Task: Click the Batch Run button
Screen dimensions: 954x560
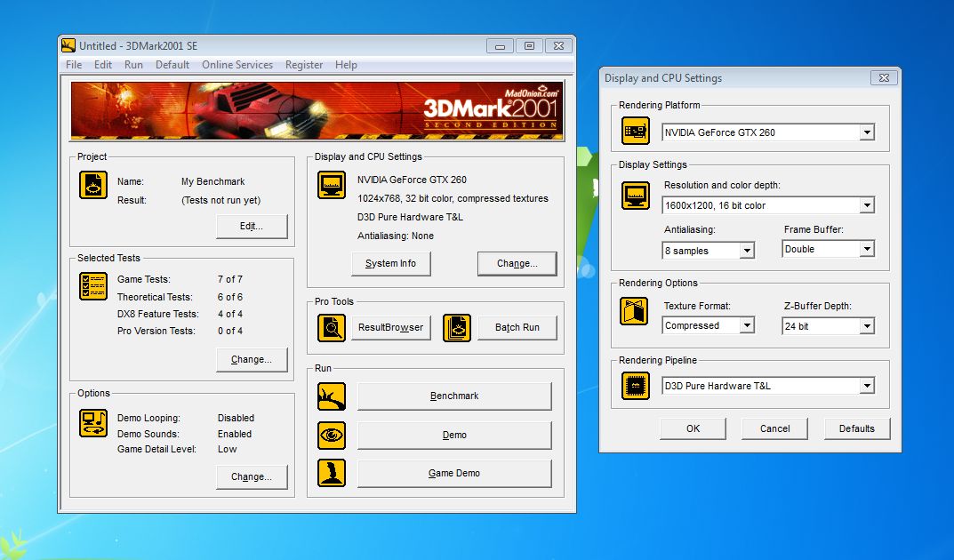Action: [517, 327]
